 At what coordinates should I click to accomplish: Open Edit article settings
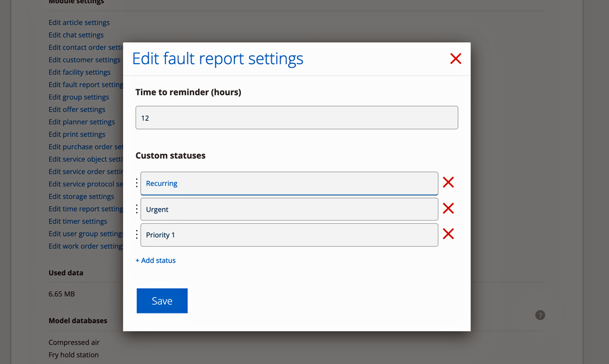click(x=79, y=23)
